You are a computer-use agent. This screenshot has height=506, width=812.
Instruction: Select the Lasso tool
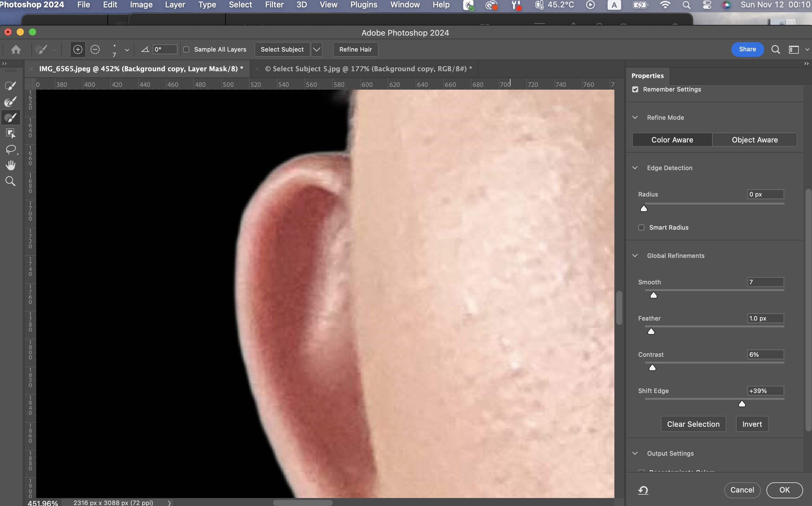coord(10,149)
